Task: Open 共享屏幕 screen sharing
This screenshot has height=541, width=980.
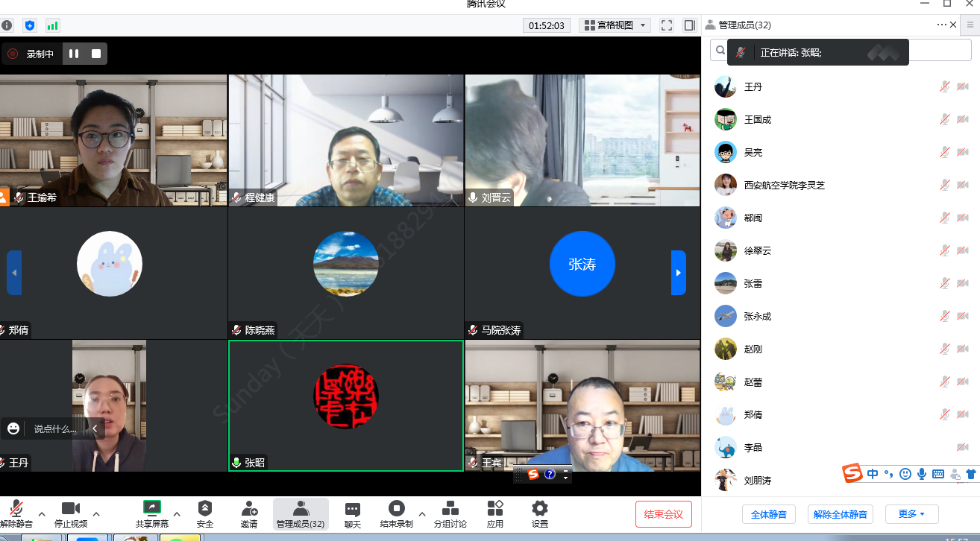Action: 151,513
